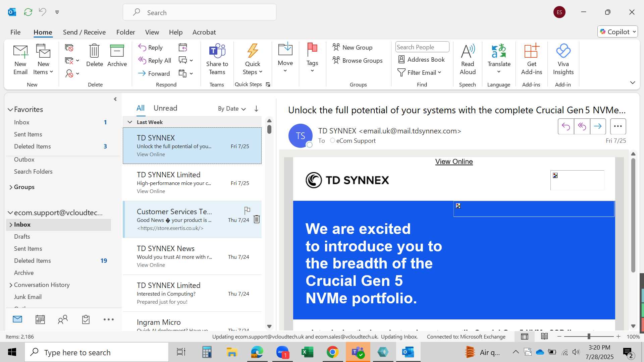This screenshot has width=644, height=362.
Task: Collapse the Last Week group
Action: pyautogui.click(x=130, y=122)
